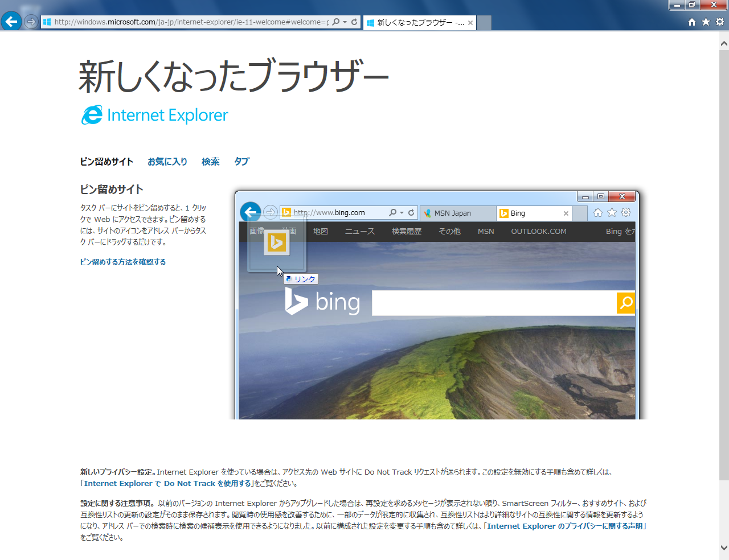The image size is (729, 560).
Task: Open a new tab using the blank tab button
Action: [484, 23]
